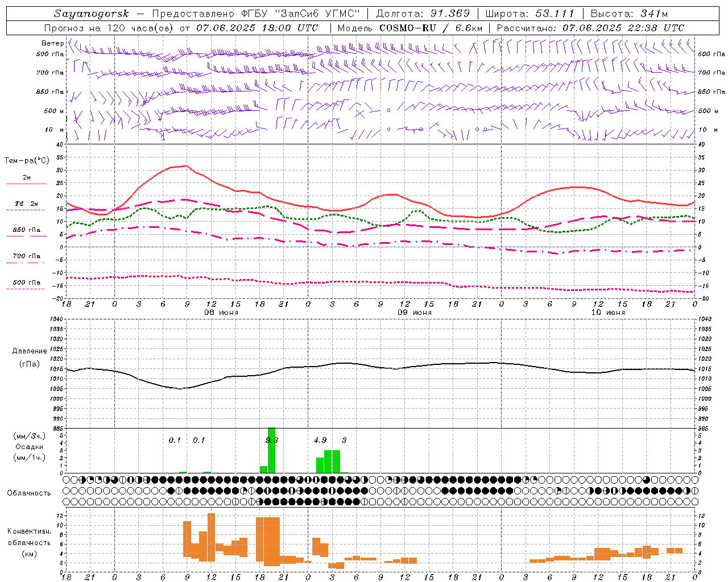Click the Тем-ра(°C) panel label

point(27,161)
